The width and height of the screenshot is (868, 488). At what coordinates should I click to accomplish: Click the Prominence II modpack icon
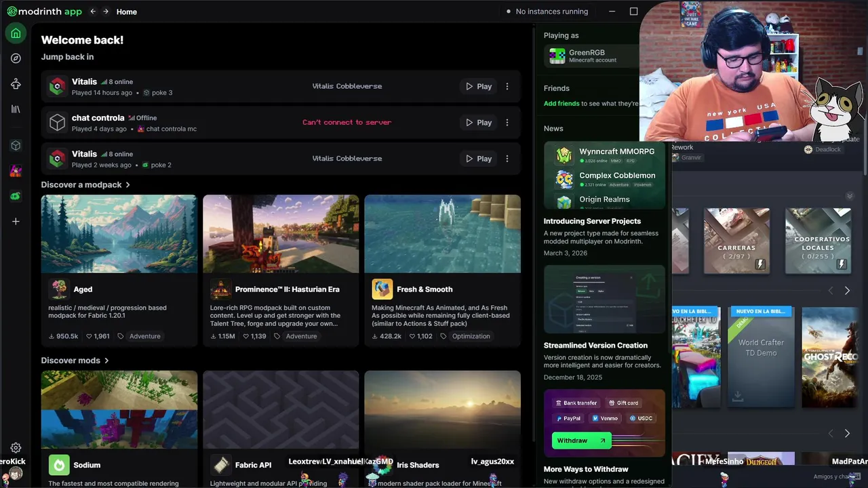[x=220, y=289]
